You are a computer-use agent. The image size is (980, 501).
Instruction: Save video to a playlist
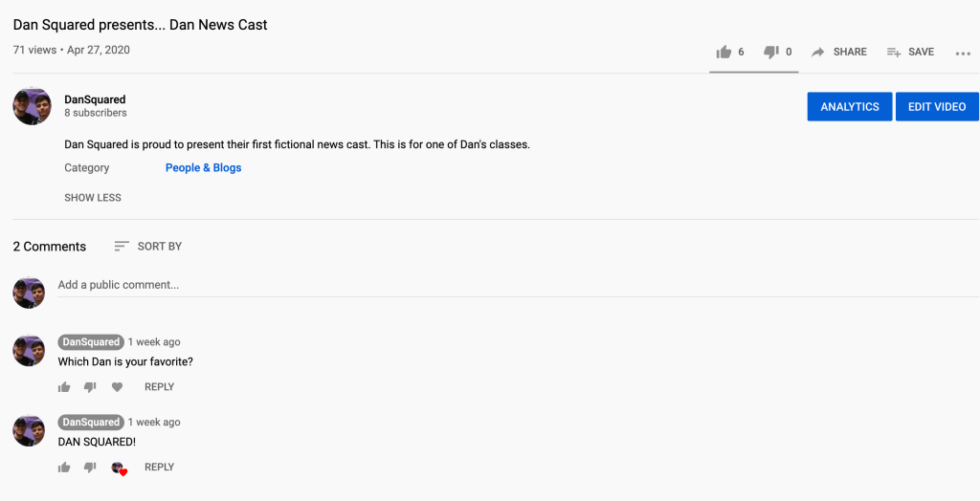pyautogui.click(x=910, y=52)
